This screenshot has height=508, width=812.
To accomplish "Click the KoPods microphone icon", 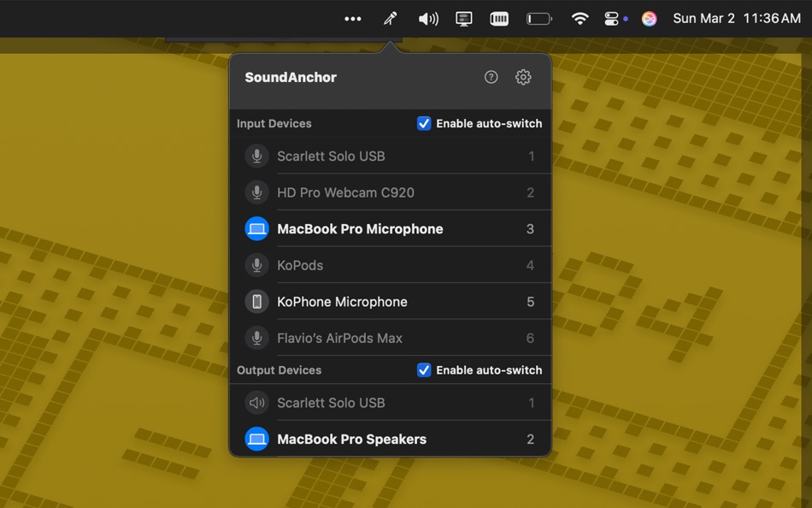I will coord(257,265).
